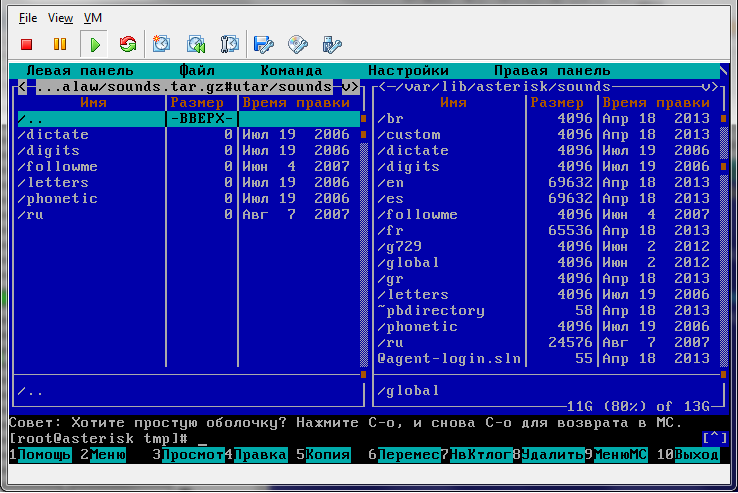This screenshot has width=738, height=493.
Task: Open the File menu
Action: point(28,18)
